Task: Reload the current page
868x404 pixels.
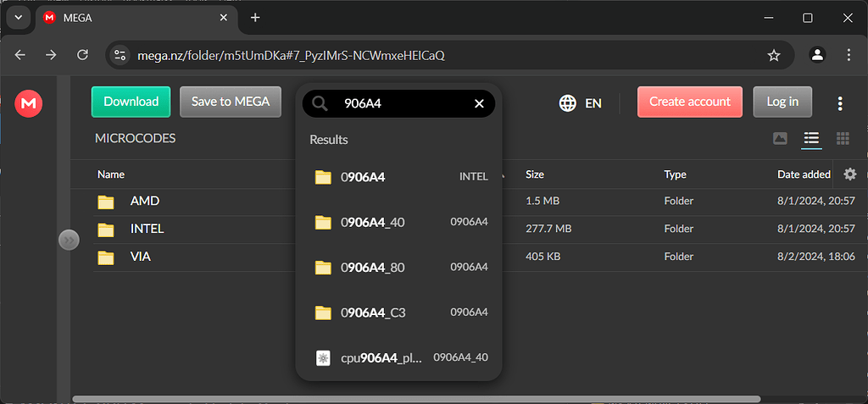Action: (82, 55)
